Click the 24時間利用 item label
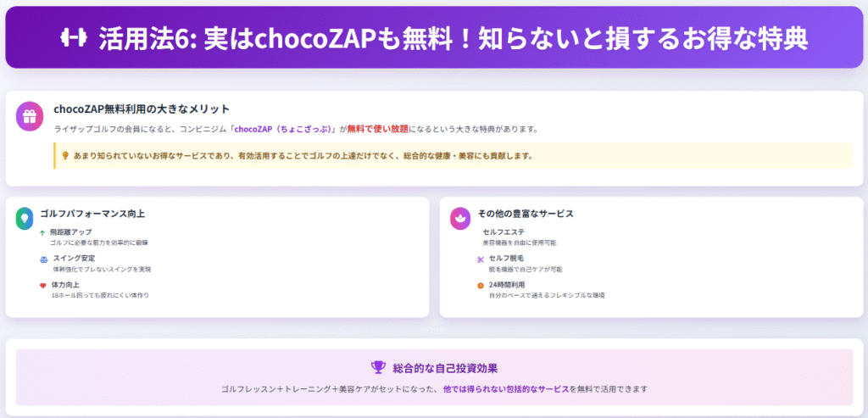Screen dimensions: 868x418 506,285
